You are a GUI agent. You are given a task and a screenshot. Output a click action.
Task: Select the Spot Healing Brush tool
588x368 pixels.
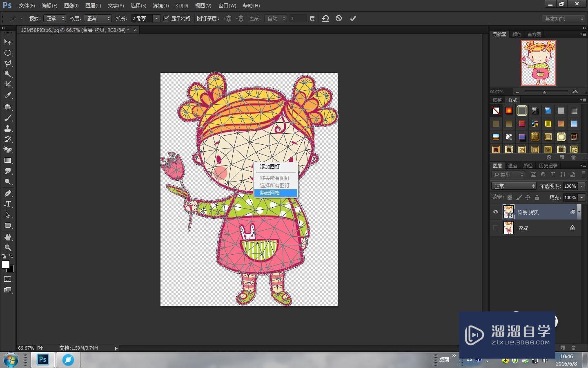pos(7,107)
